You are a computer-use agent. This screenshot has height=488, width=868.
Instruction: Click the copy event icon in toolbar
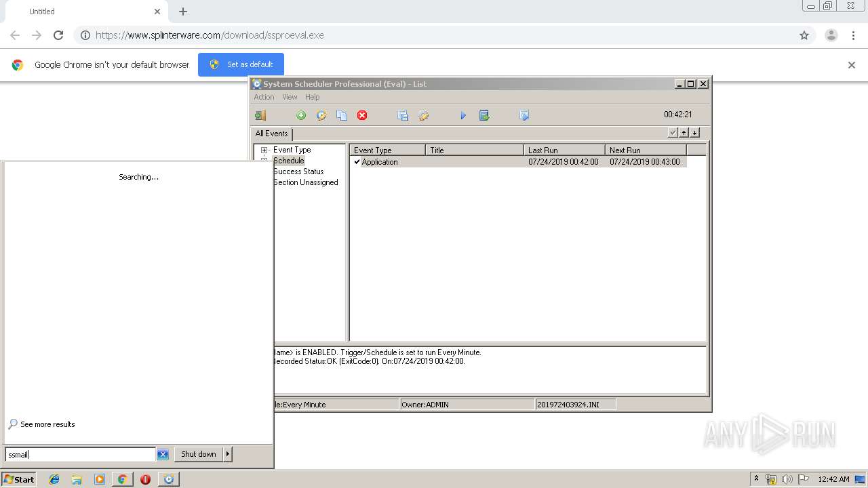click(x=342, y=115)
